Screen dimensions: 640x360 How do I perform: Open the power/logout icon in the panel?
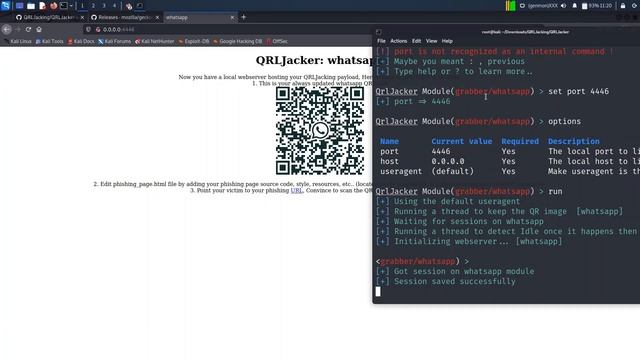(x=634, y=6)
